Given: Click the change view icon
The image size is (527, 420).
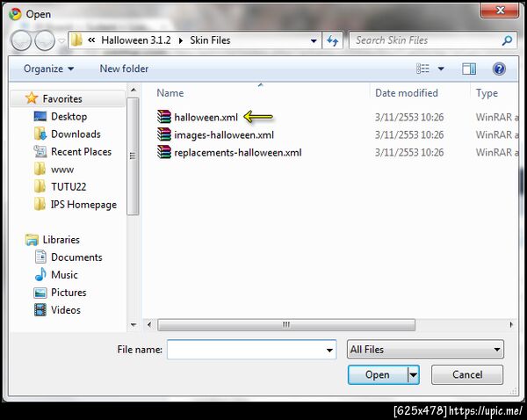Looking at the screenshot, I should (x=422, y=69).
